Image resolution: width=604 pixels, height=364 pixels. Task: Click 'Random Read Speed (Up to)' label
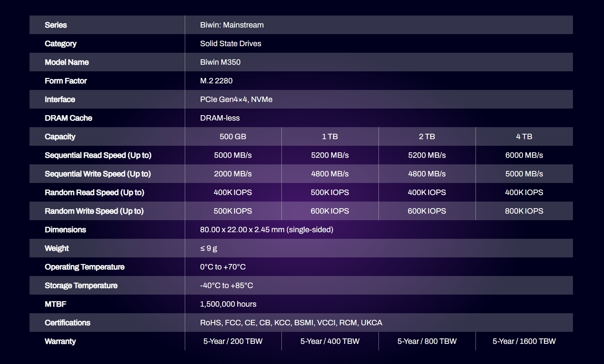94,193
